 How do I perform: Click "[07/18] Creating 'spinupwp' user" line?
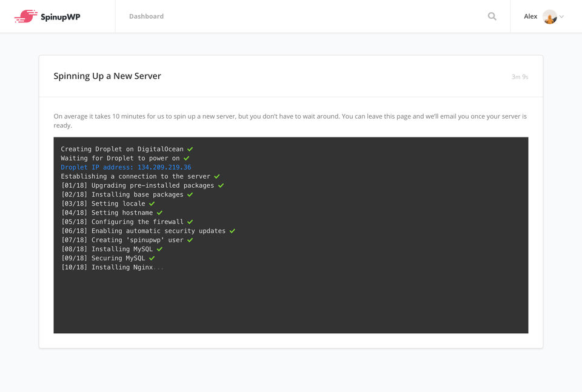127,240
